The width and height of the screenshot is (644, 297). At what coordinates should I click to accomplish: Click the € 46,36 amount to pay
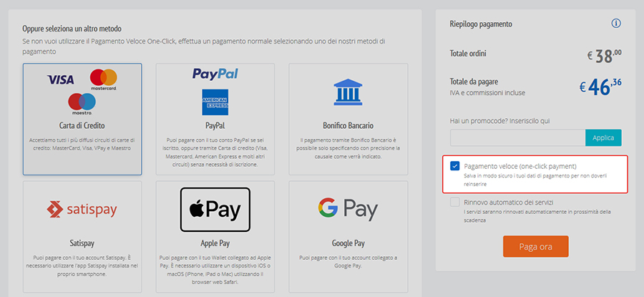point(600,87)
